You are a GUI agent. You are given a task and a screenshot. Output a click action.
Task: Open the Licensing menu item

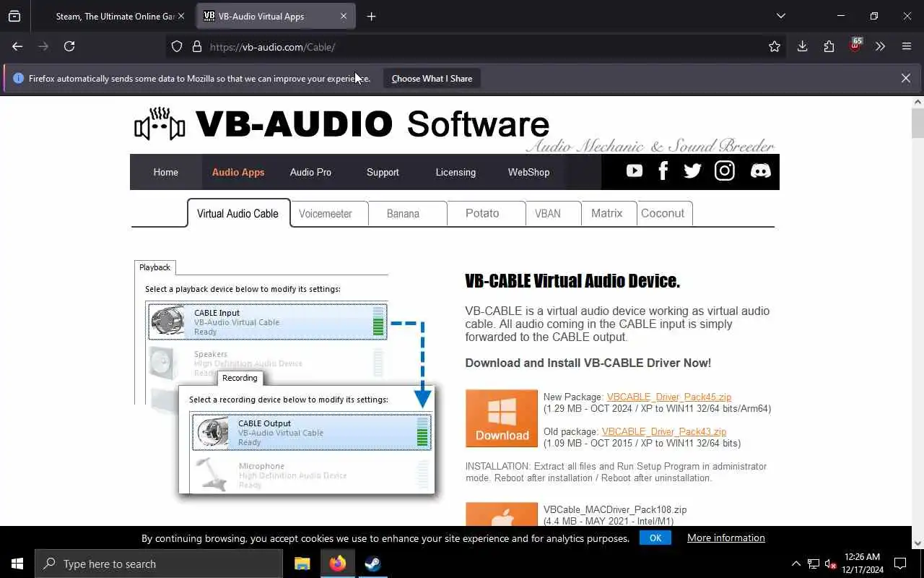pyautogui.click(x=456, y=172)
